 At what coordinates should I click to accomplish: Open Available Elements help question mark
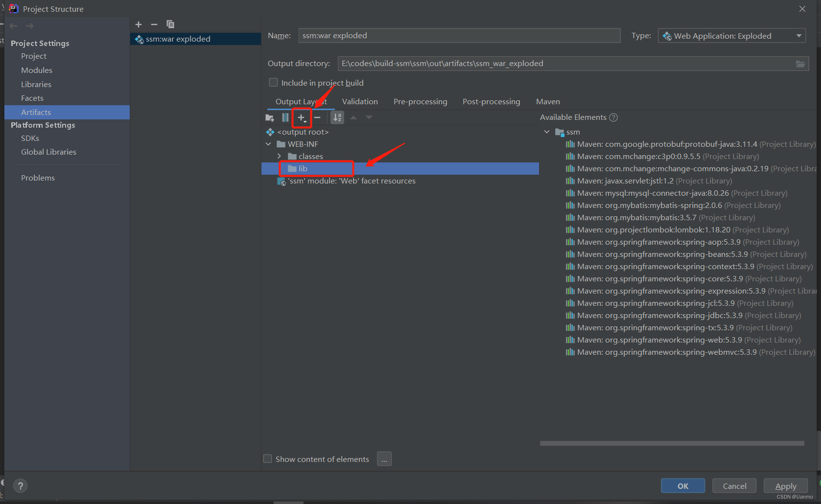[613, 117]
